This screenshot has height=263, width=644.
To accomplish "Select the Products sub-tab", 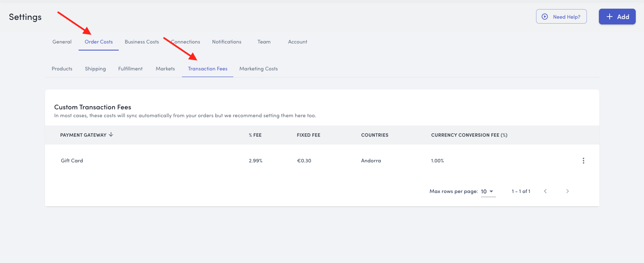I will click(x=62, y=69).
